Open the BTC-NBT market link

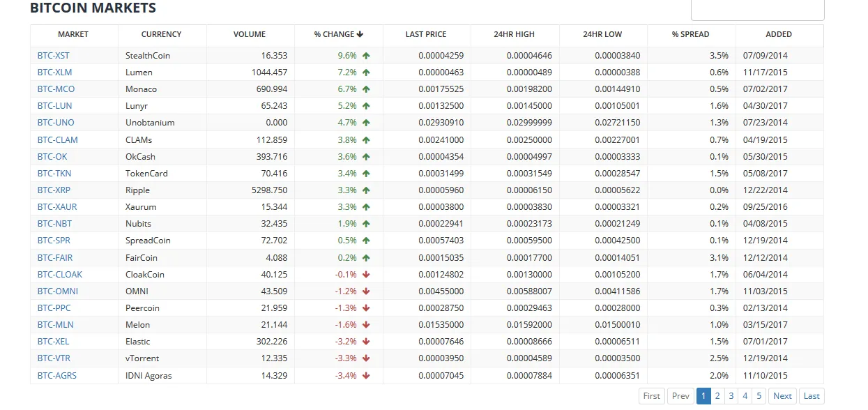(54, 223)
